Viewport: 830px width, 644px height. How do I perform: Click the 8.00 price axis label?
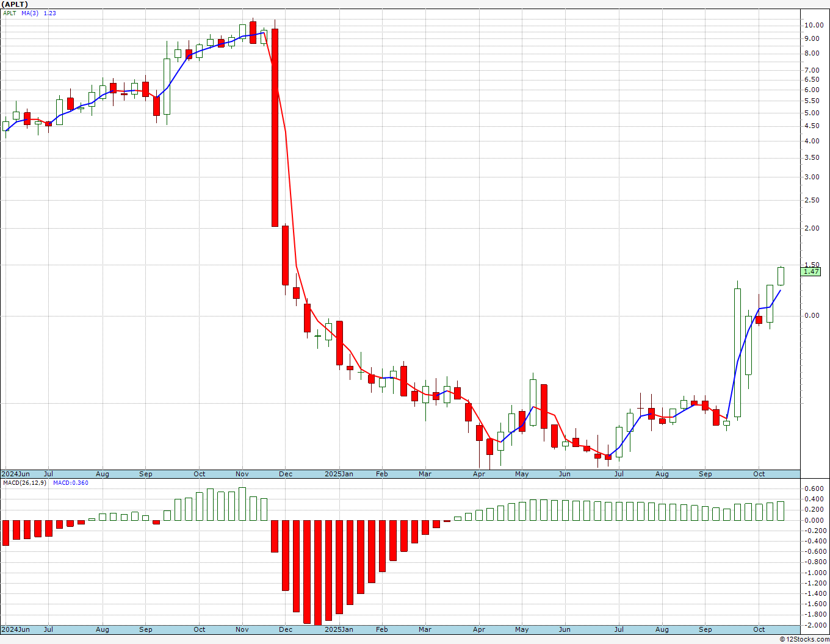click(812, 53)
